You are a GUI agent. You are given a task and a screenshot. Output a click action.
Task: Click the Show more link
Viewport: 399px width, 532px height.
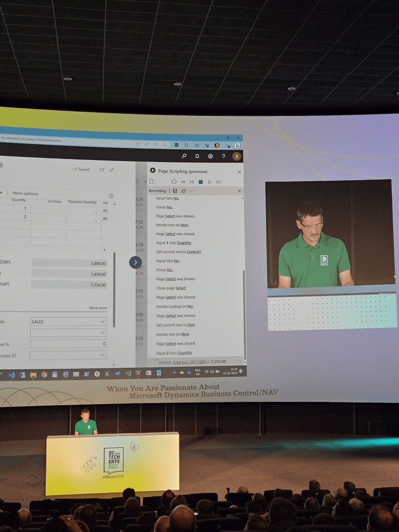pyautogui.click(x=98, y=308)
